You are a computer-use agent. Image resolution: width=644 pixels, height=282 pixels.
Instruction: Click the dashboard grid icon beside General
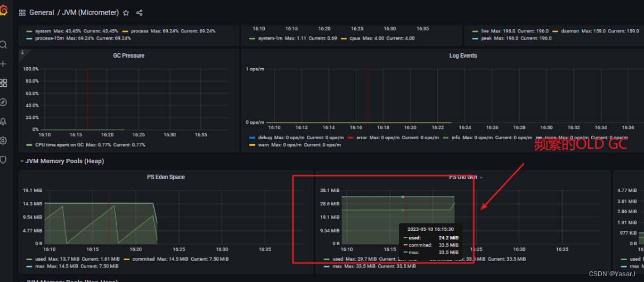22,13
